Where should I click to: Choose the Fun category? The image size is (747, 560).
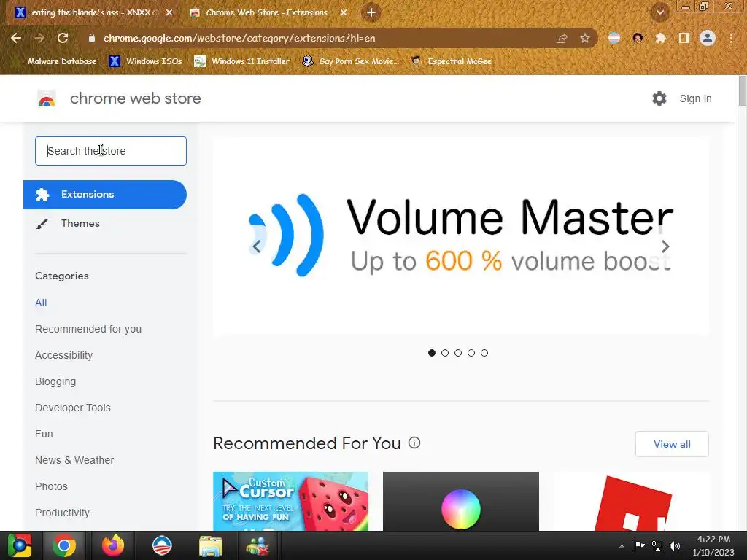(x=44, y=434)
